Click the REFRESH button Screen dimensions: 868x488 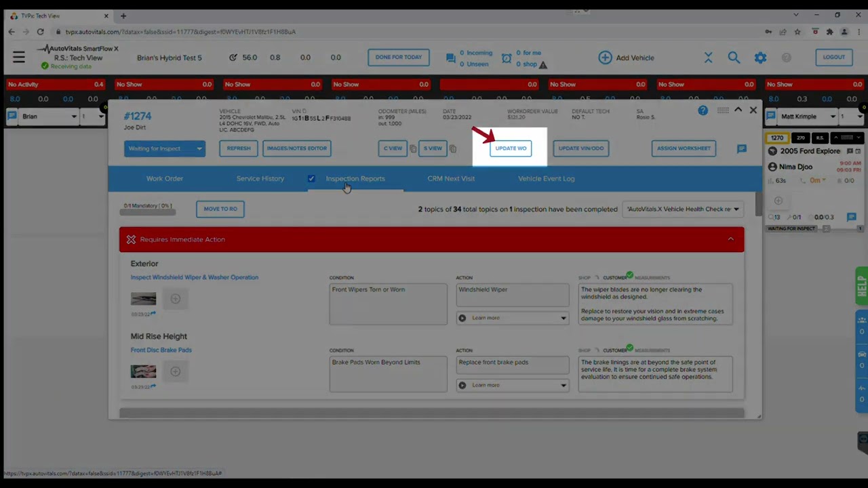point(239,148)
